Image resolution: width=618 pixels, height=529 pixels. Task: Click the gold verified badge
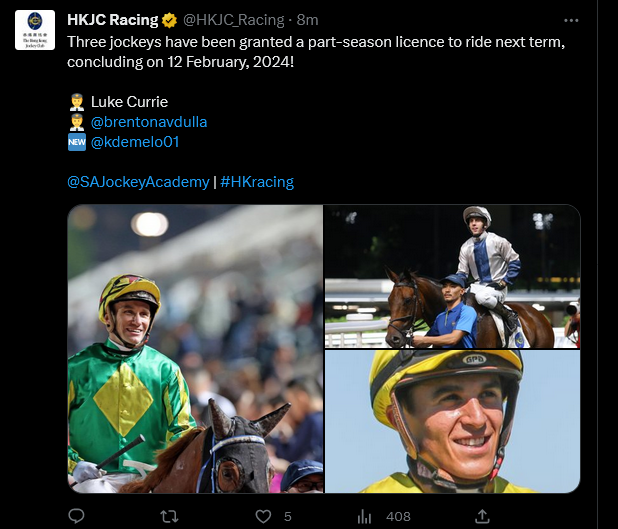pyautogui.click(x=170, y=19)
